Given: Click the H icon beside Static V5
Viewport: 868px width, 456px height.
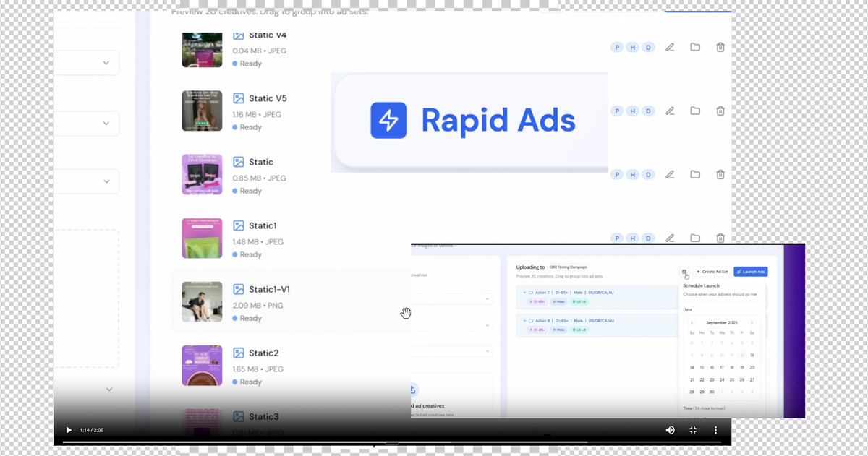Looking at the screenshot, I should [632, 111].
